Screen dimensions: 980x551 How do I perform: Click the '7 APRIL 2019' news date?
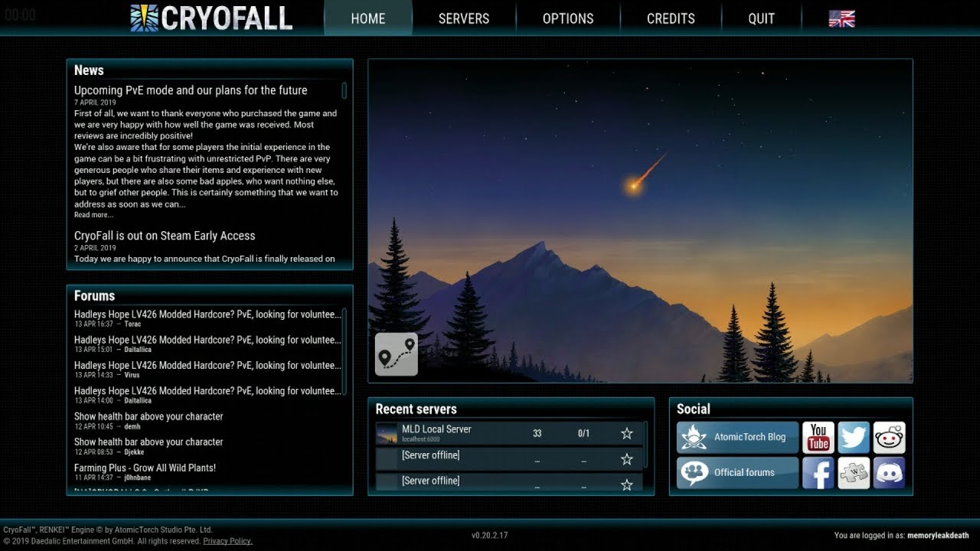pyautogui.click(x=95, y=103)
